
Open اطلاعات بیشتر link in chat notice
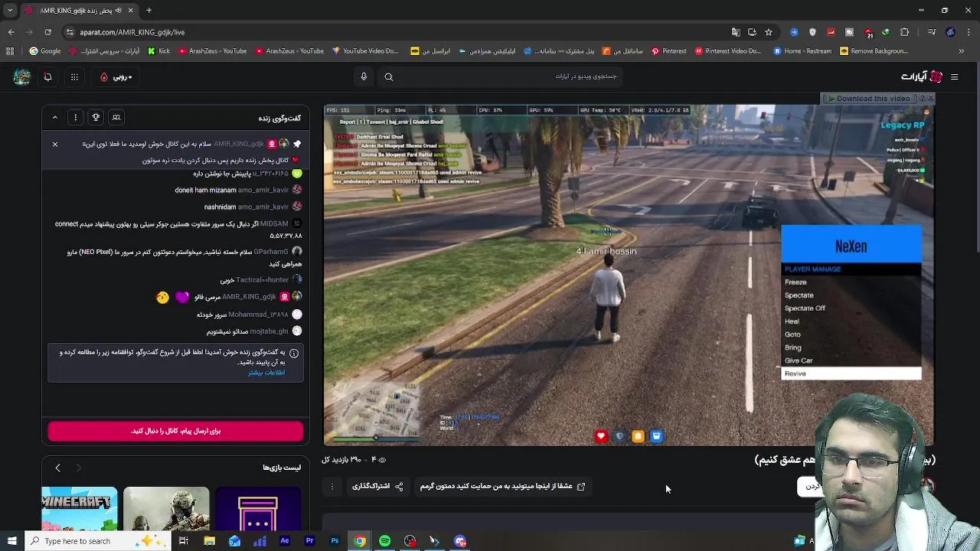266,373
